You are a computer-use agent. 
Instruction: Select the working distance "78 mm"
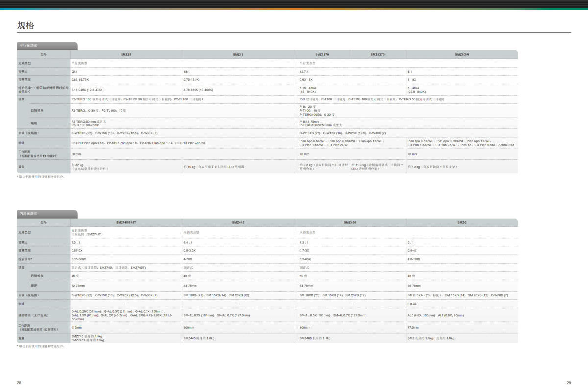point(412,154)
